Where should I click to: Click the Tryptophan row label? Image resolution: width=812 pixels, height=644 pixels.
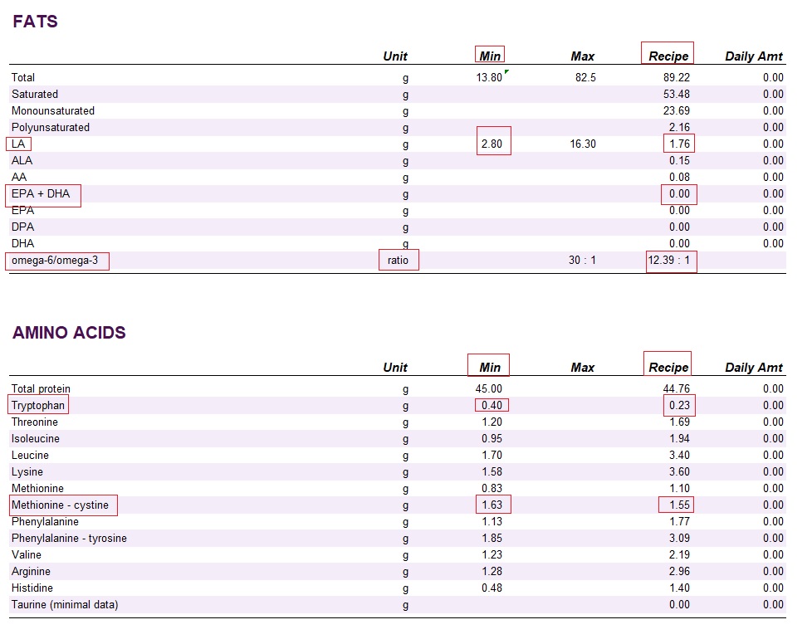point(37,405)
